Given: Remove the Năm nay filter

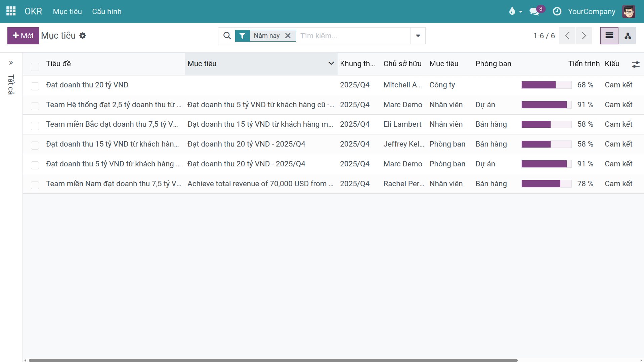Looking at the screenshot, I should tap(288, 36).
